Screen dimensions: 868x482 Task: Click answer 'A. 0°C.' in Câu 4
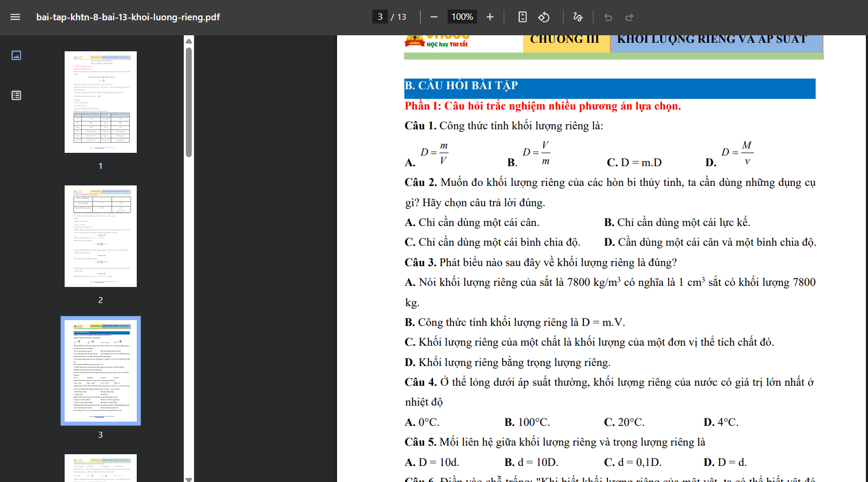pyautogui.click(x=422, y=422)
